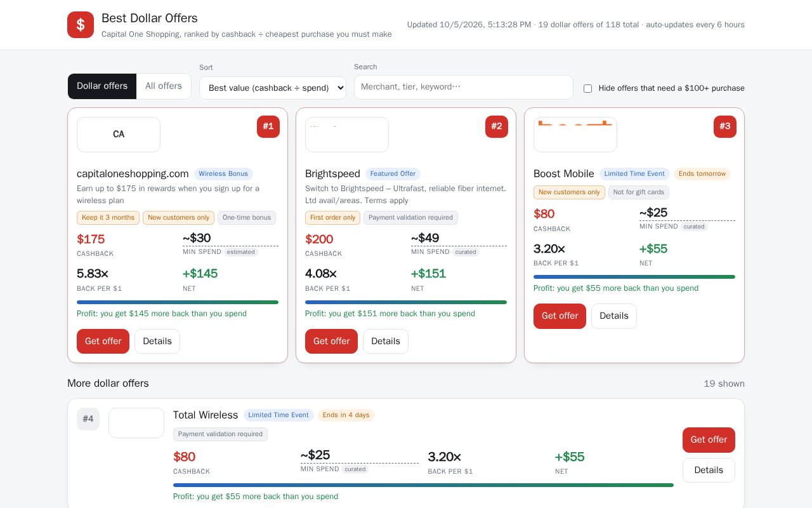Open the Total Wireless logo thumbnail
Image resolution: width=812 pixels, height=508 pixels.
pos(136,423)
